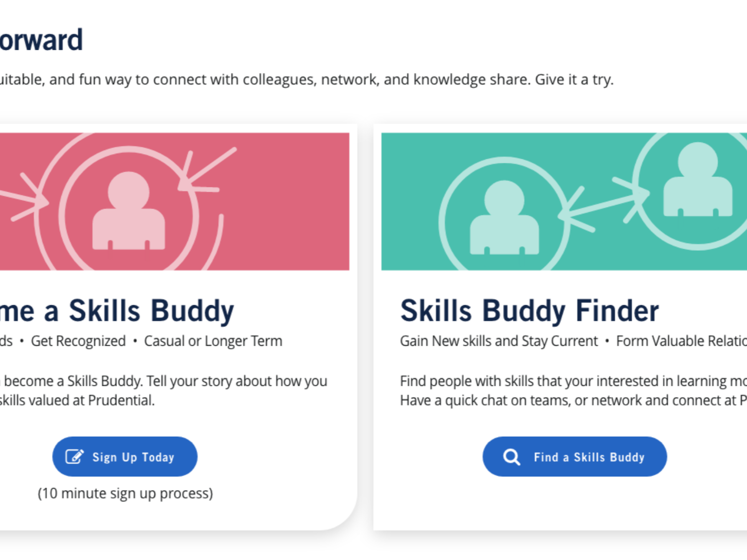Click the double-headed arrow between the teal figures
Viewport: 747px width, 560px height.
coord(605,202)
